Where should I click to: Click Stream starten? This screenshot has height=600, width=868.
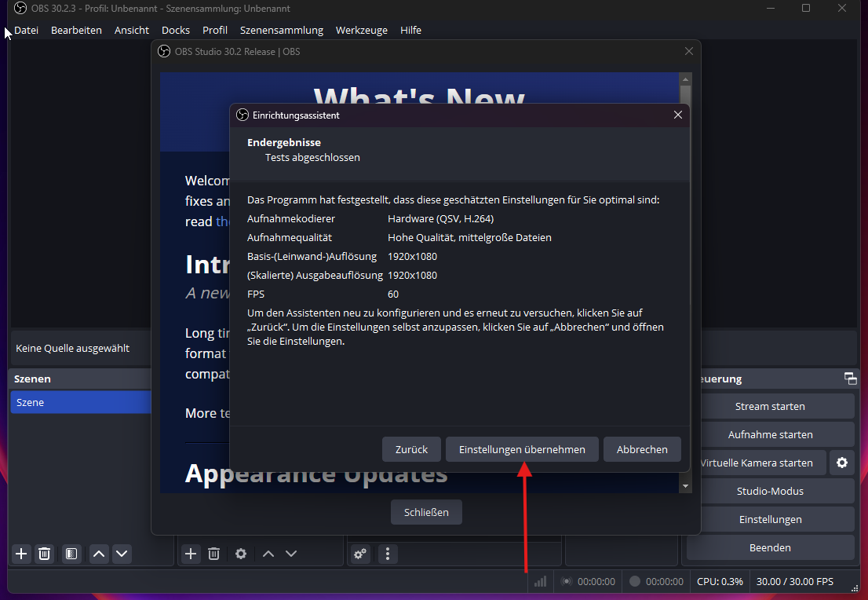770,406
